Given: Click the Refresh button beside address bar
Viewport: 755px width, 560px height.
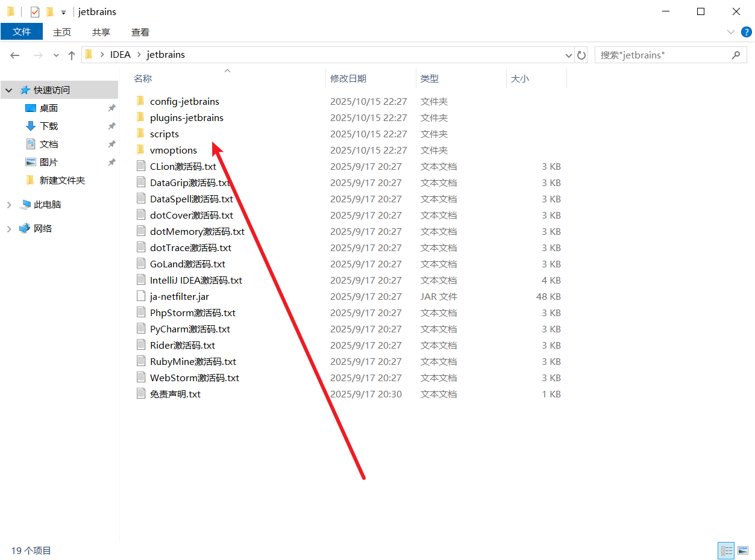Looking at the screenshot, I should (x=581, y=55).
